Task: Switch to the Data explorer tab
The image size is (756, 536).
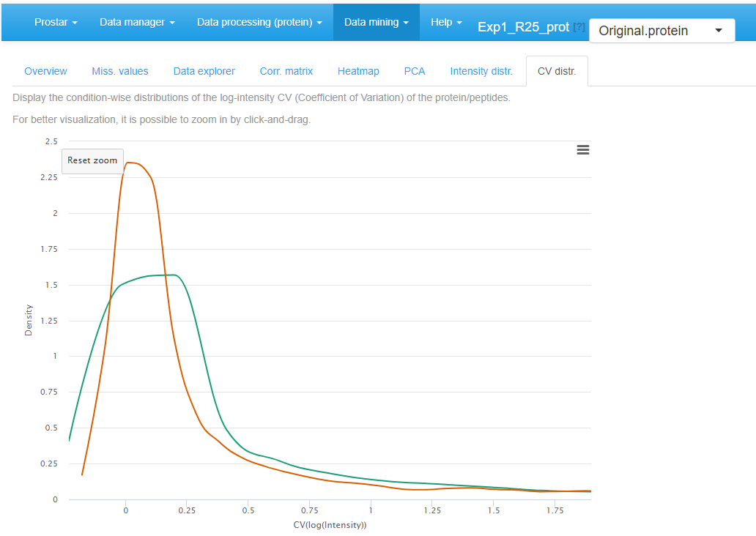Action: (204, 71)
